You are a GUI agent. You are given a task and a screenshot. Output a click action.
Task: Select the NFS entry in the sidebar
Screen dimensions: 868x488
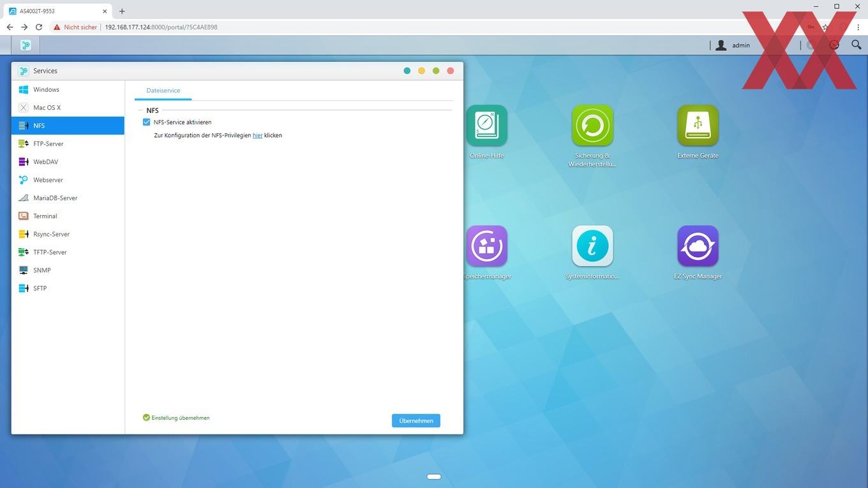pos(68,126)
